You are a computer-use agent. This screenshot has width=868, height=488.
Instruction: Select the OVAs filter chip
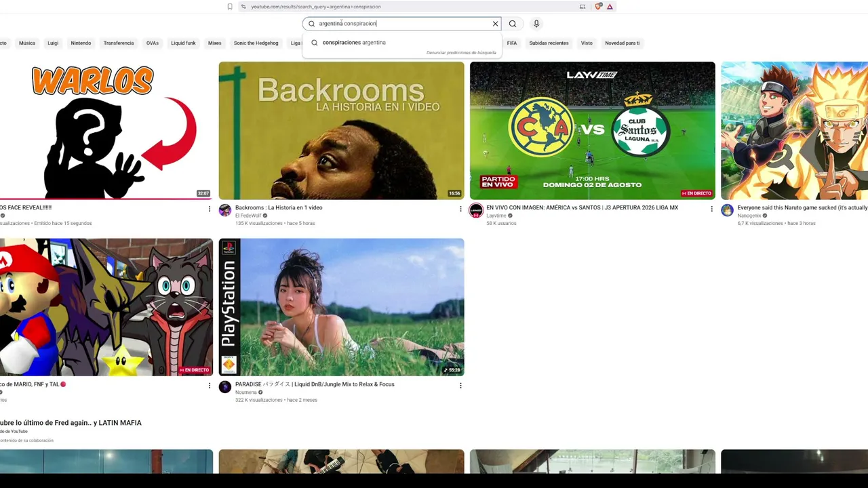coord(153,43)
